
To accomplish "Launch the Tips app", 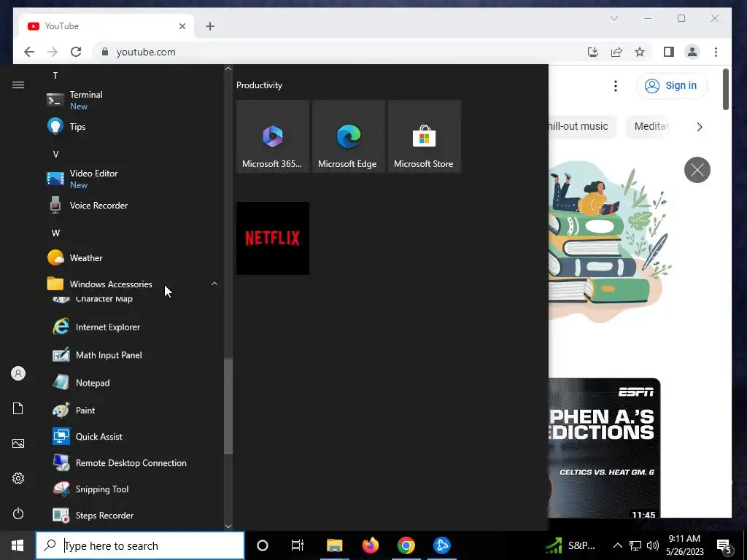I will click(133, 127).
